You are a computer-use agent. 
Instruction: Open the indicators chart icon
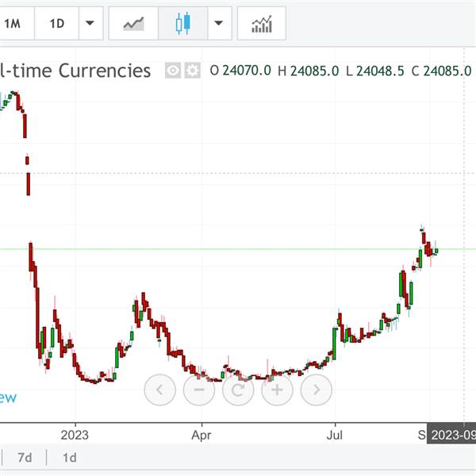tap(262, 23)
